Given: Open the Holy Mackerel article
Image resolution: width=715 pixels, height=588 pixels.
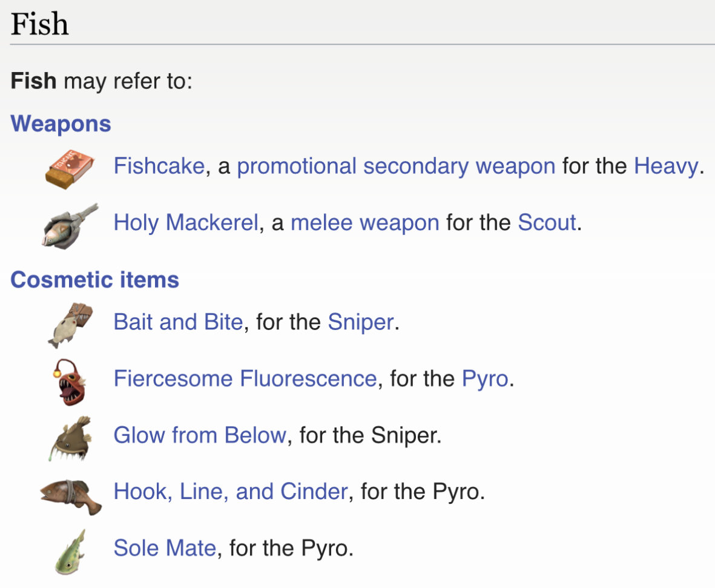Looking at the screenshot, I should point(186,223).
